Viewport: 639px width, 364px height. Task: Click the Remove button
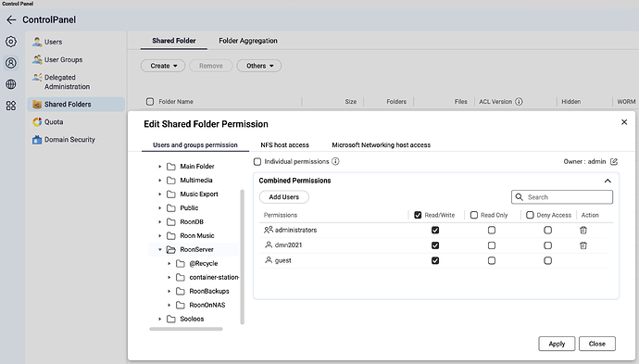pyautogui.click(x=211, y=66)
